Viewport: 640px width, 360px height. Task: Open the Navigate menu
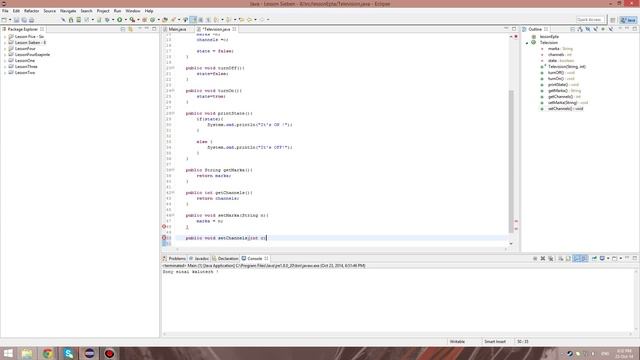pos(68,11)
